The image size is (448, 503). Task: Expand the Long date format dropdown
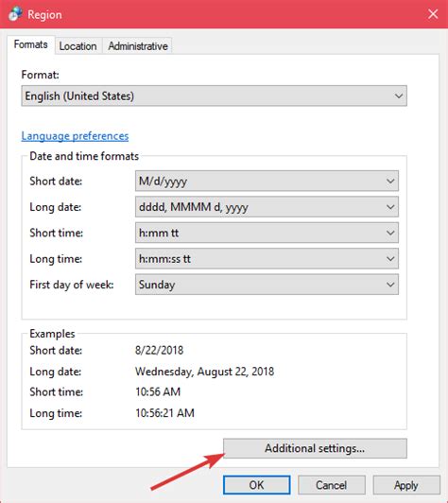tap(267, 207)
